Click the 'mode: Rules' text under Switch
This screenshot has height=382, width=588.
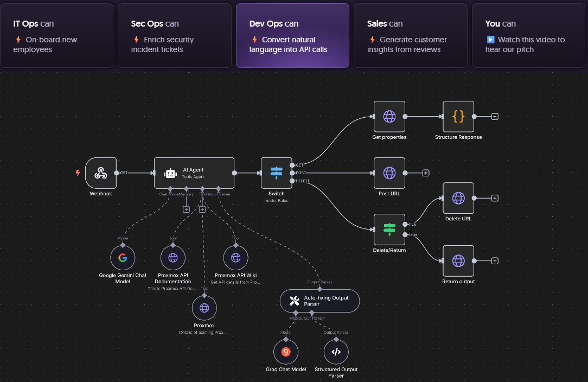277,200
